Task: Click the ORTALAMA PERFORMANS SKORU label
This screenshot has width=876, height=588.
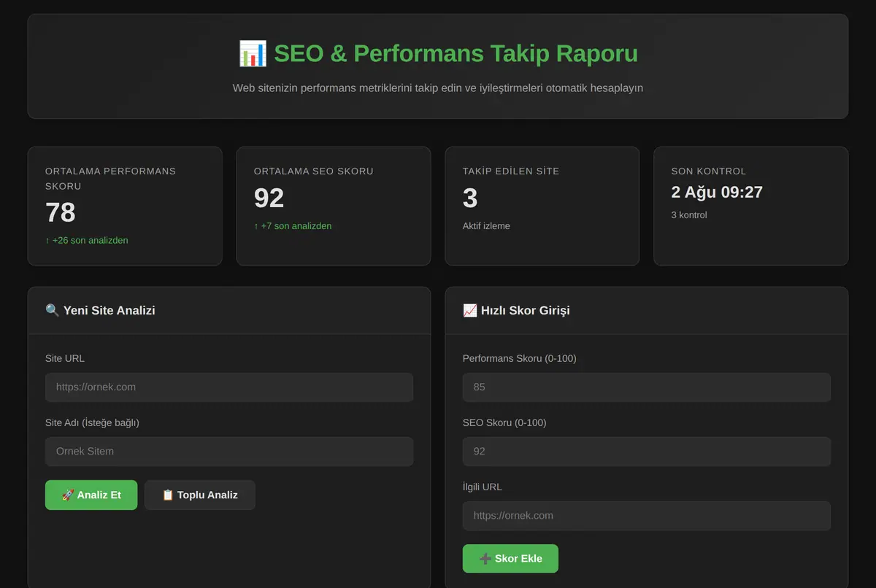Action: (110, 178)
